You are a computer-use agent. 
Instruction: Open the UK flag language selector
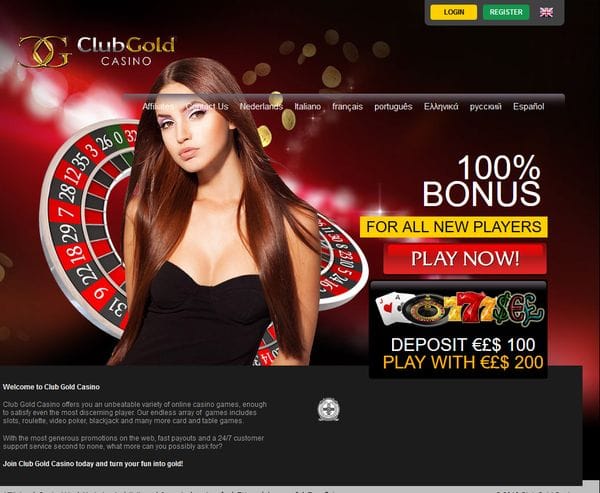pos(546,12)
